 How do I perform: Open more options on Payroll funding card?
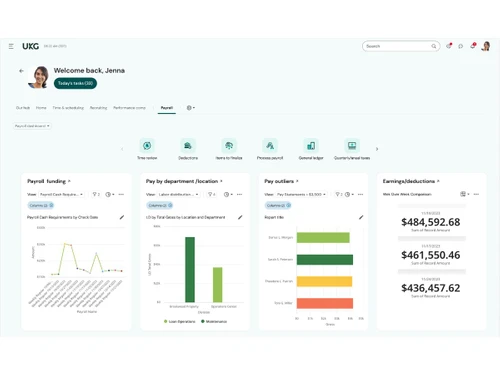(121, 194)
